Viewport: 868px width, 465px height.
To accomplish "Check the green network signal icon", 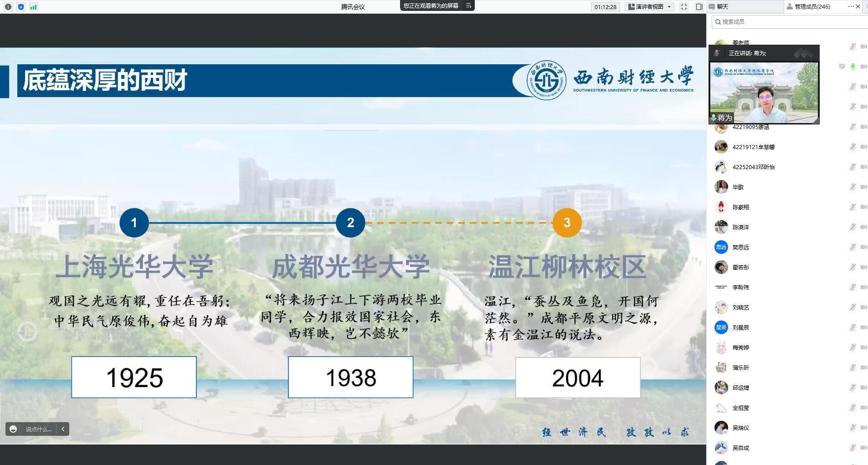I will [x=34, y=7].
